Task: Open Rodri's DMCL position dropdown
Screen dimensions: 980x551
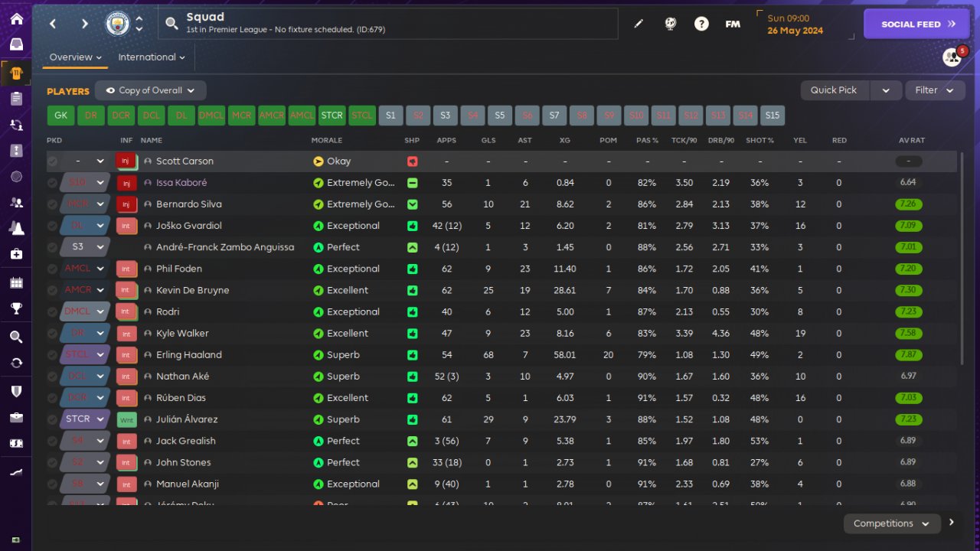Action: click(x=85, y=311)
